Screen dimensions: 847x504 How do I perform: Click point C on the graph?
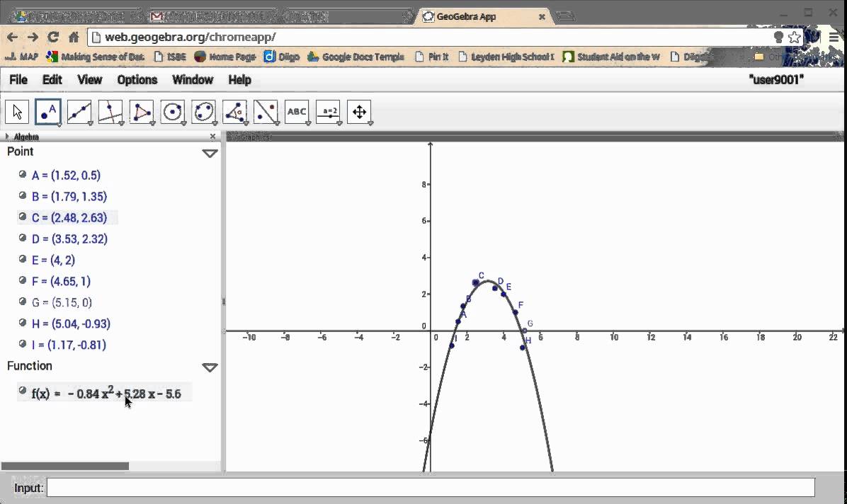[475, 282]
